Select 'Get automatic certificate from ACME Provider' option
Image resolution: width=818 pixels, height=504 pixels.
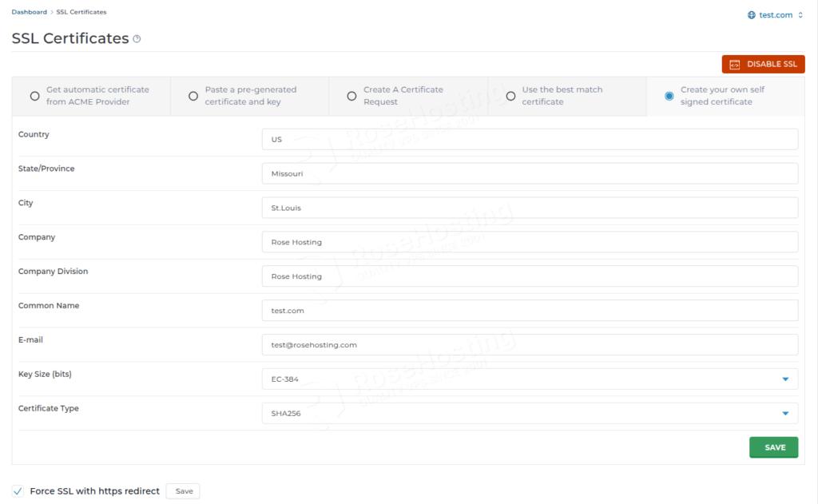click(34, 96)
